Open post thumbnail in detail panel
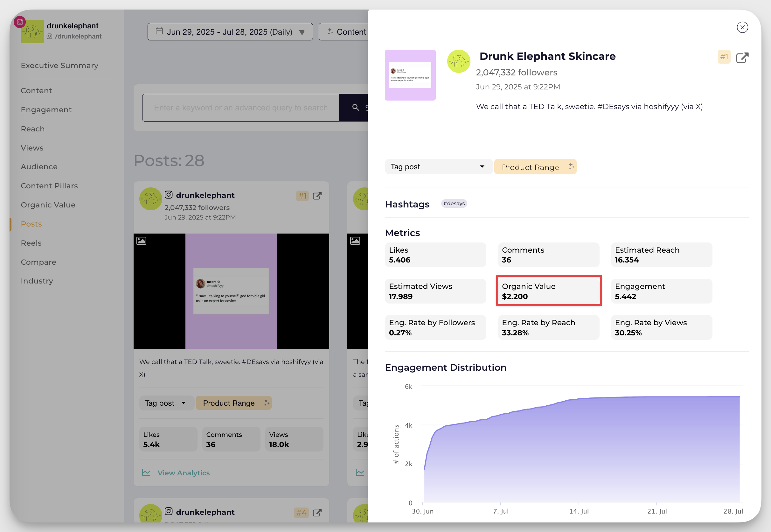Screen dimensions: 771x532 tap(410, 75)
